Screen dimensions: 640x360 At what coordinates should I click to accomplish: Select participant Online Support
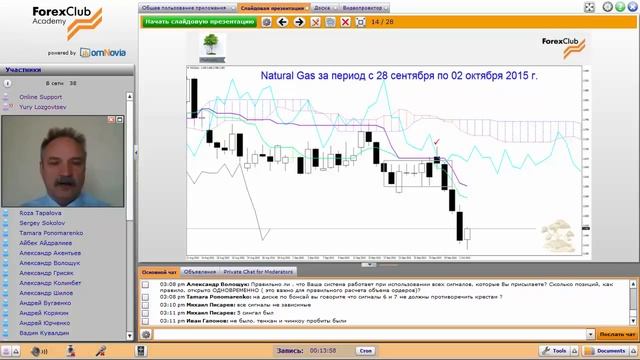click(40, 97)
